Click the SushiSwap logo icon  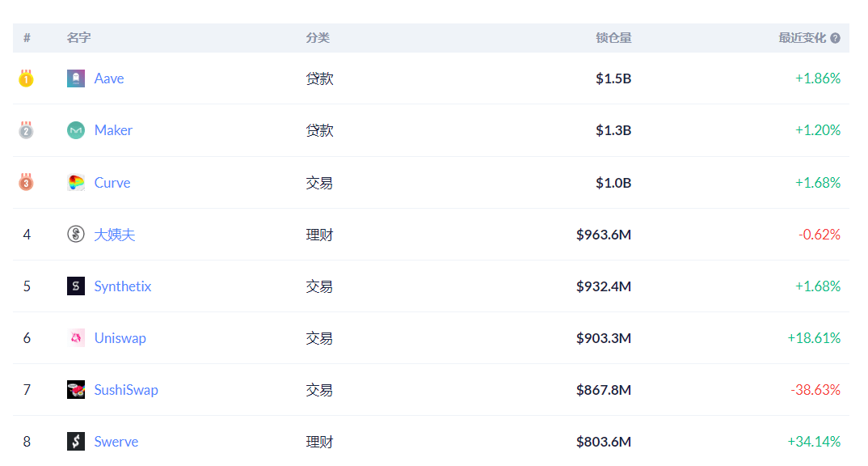(x=75, y=390)
